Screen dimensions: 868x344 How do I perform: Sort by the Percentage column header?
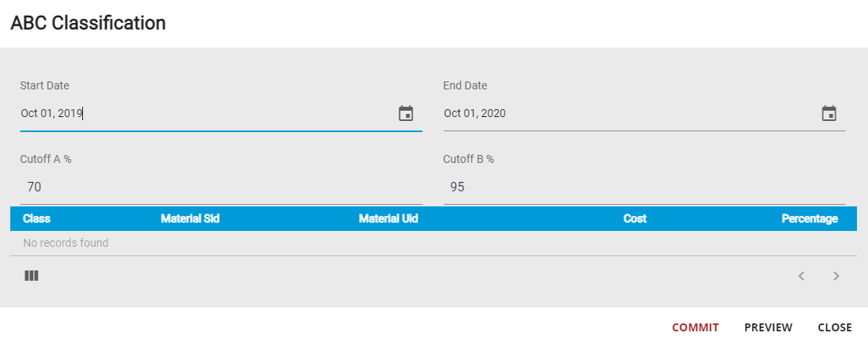pyautogui.click(x=810, y=219)
